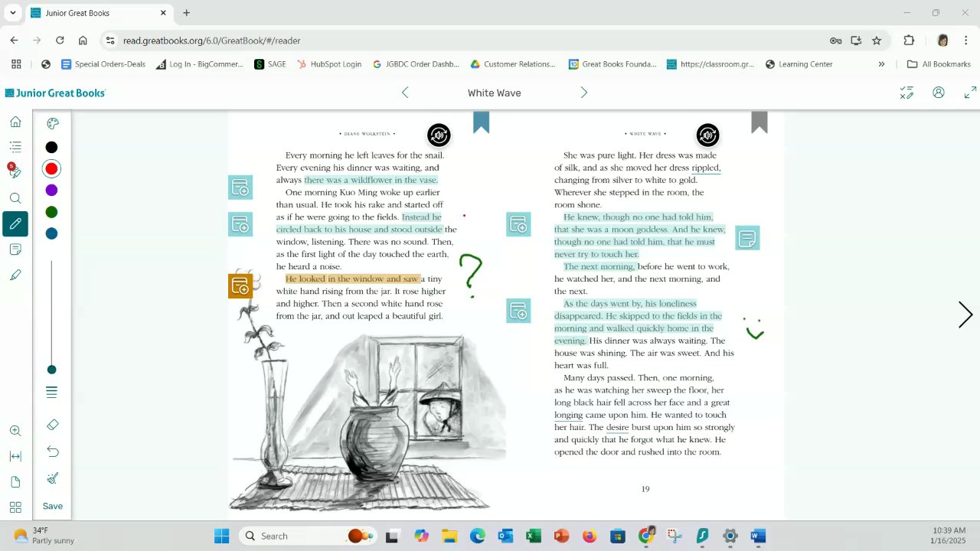Open the Windows Start menu
The width and height of the screenshot is (980, 551).
coord(222,536)
